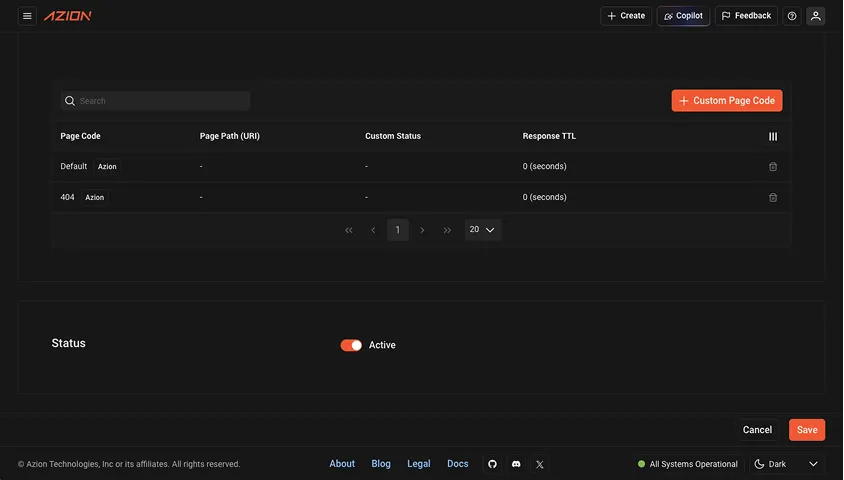Open the X social icon in footer
844x480 pixels.
point(540,464)
